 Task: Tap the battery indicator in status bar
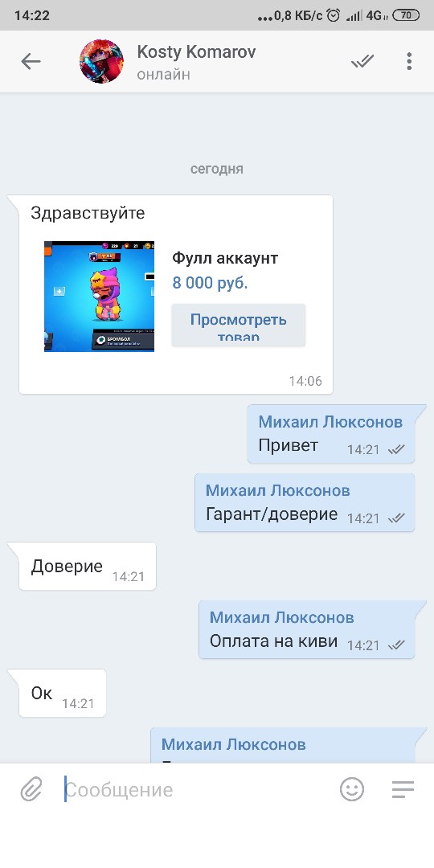tap(406, 15)
